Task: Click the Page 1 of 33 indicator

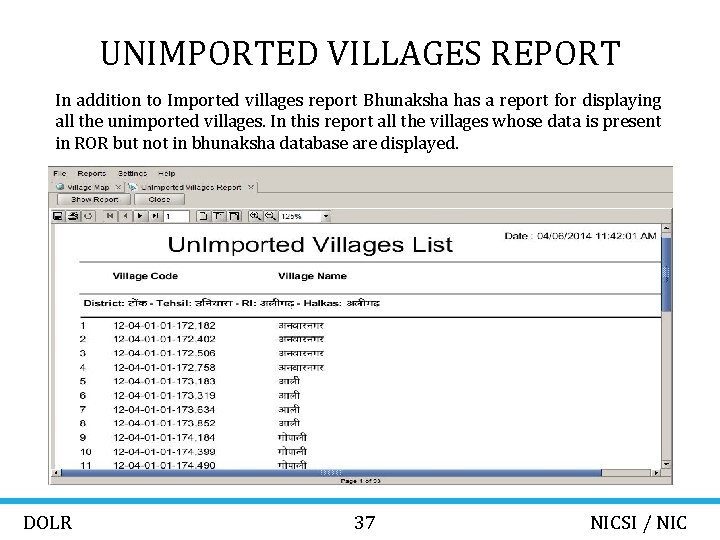Action: coord(360,481)
